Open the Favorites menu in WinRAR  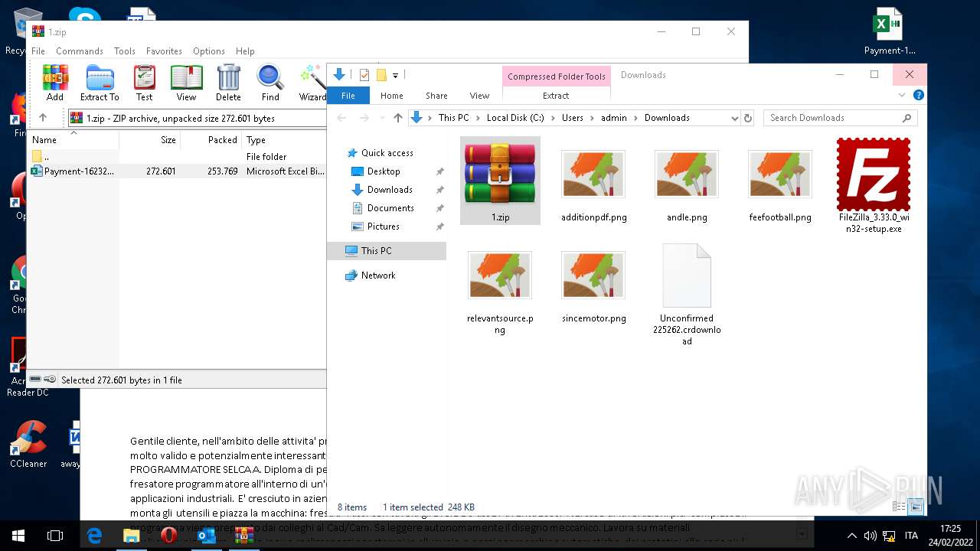click(164, 51)
